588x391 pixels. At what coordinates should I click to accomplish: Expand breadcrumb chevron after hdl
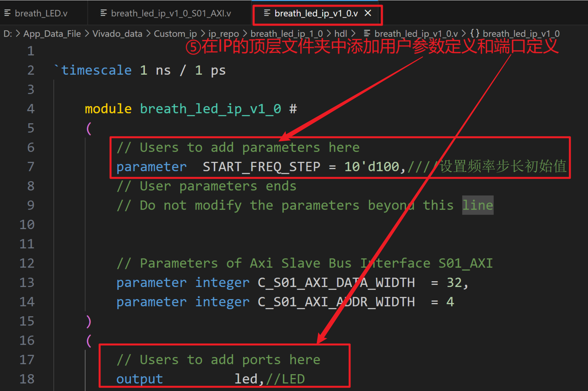pos(353,34)
